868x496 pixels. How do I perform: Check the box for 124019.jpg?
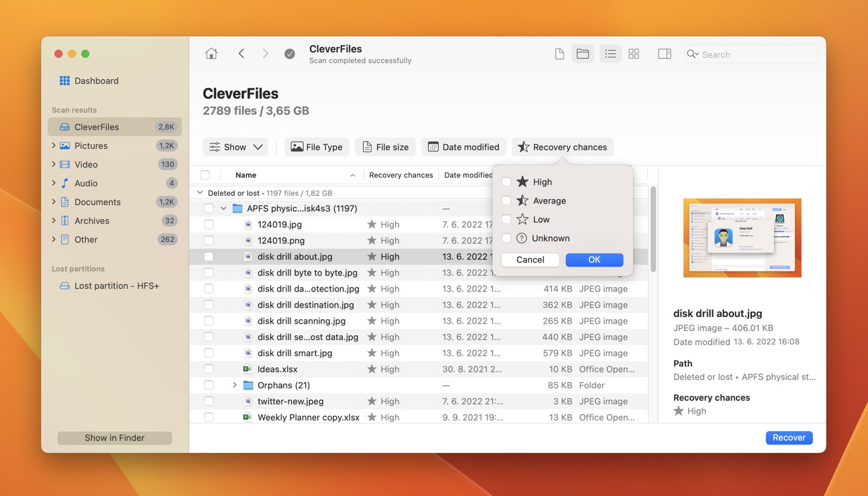tap(209, 225)
